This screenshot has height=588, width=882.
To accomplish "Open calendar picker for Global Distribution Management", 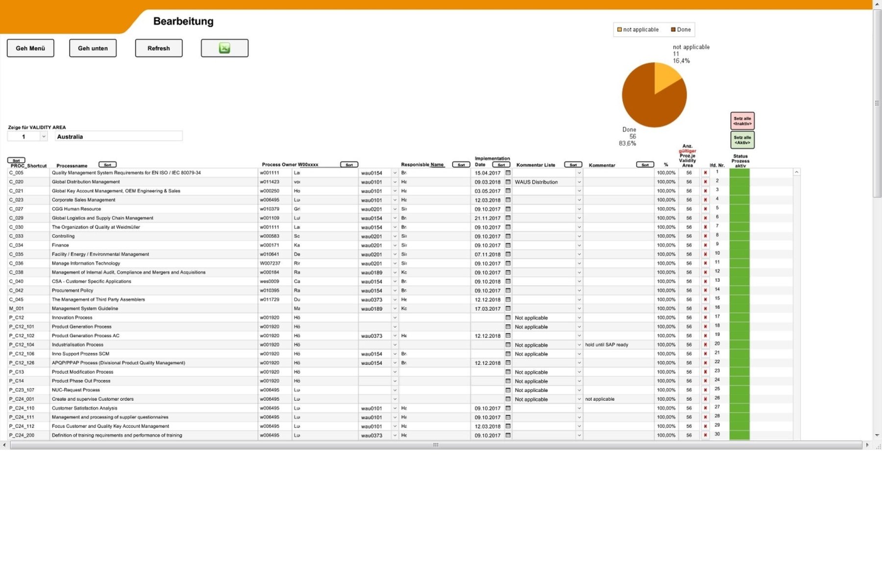I will click(x=508, y=182).
